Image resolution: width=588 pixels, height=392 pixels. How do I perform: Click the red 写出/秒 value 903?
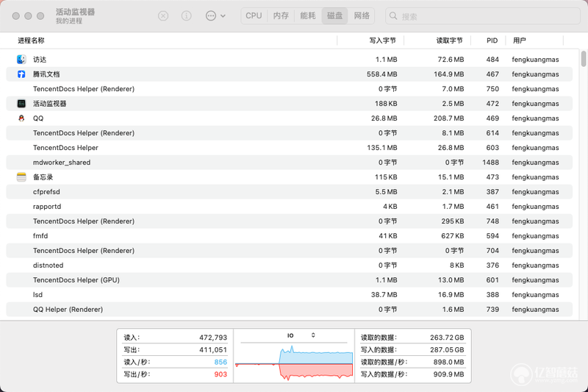click(x=220, y=374)
